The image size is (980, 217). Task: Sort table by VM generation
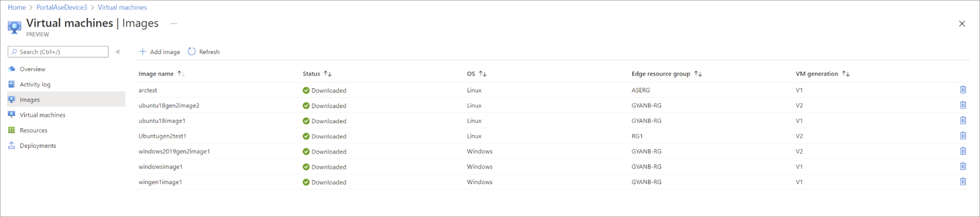point(846,74)
